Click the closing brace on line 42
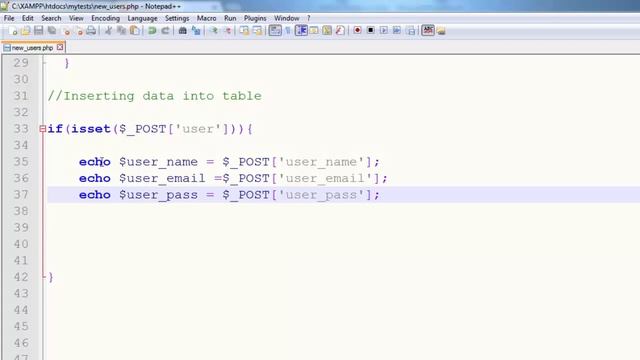This screenshot has width=640, height=360. pos(51,278)
